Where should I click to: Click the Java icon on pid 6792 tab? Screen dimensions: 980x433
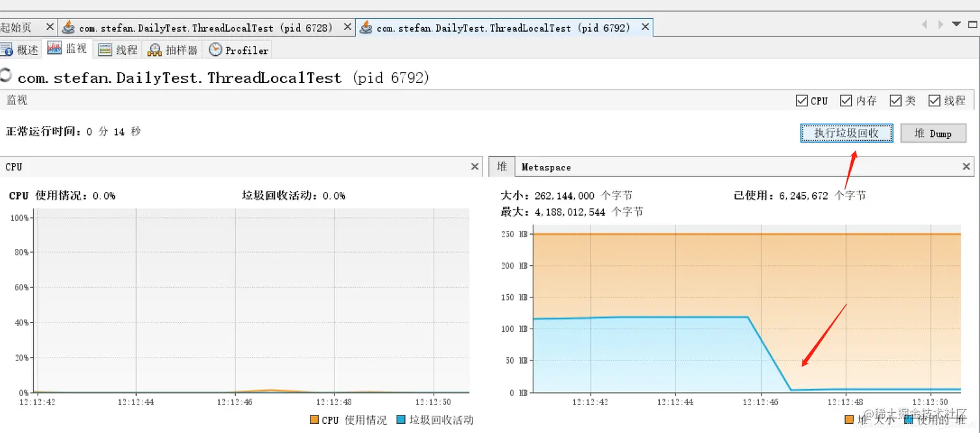[366, 27]
